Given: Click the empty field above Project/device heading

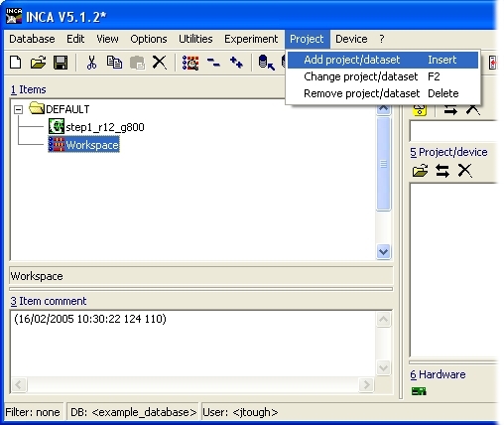Looking at the screenshot, I should click(453, 131).
